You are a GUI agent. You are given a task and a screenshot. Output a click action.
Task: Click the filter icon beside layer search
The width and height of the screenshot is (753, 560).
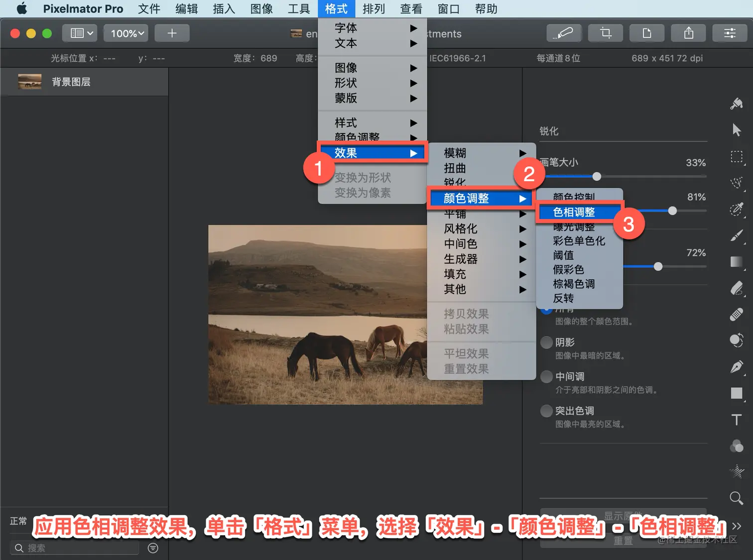click(x=153, y=548)
